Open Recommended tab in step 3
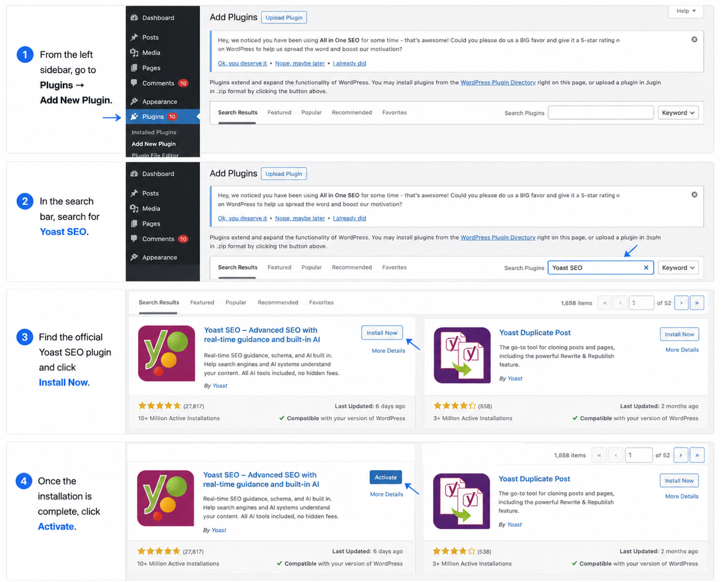Image resolution: width=728 pixels, height=582 pixels. [x=278, y=302]
